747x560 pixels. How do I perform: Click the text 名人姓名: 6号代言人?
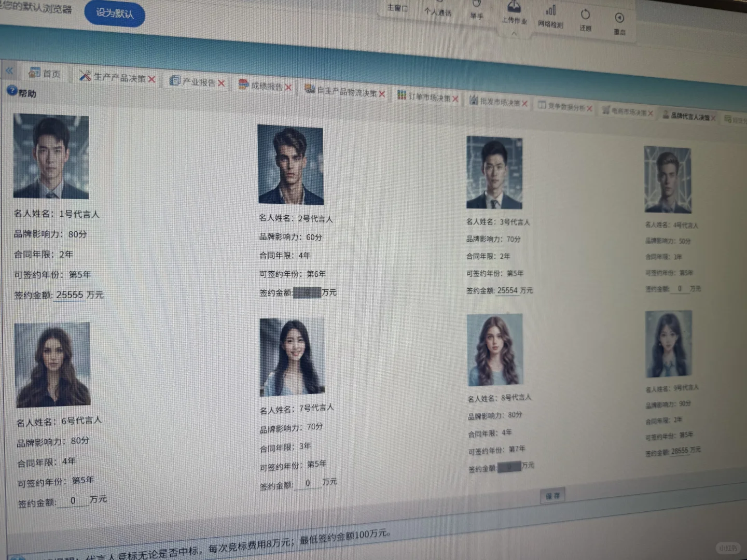coord(59,421)
